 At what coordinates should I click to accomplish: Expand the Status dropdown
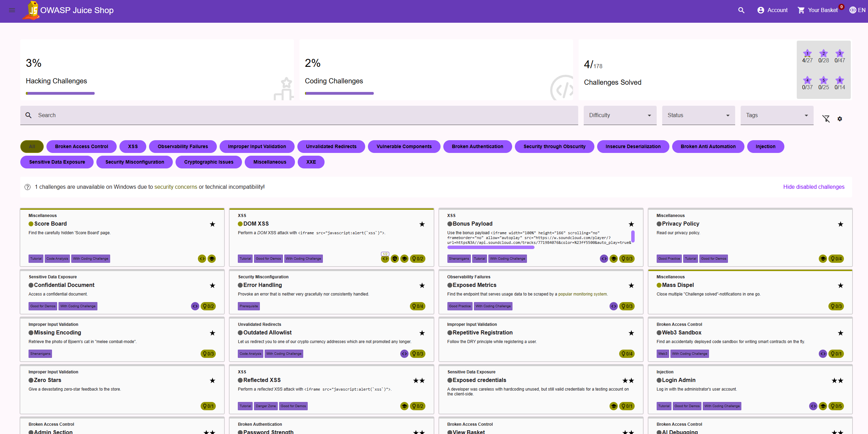(699, 115)
